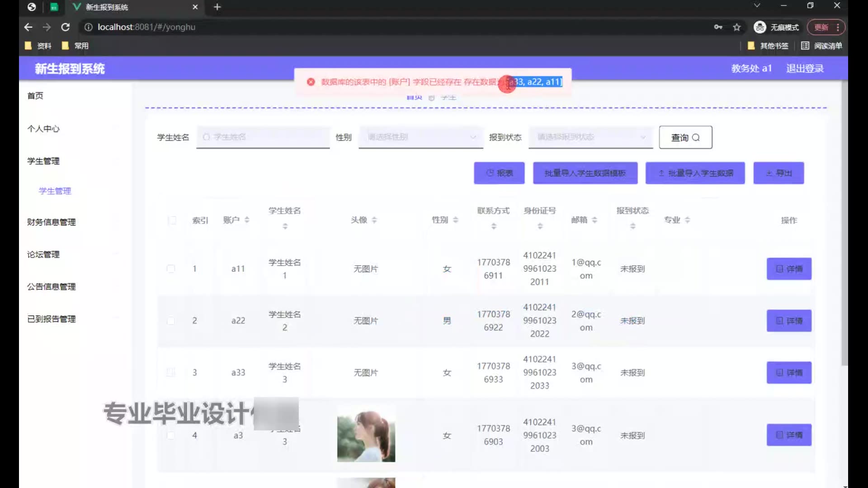Click the 教务处 a1 user label
The image size is (868, 488).
pyautogui.click(x=751, y=69)
